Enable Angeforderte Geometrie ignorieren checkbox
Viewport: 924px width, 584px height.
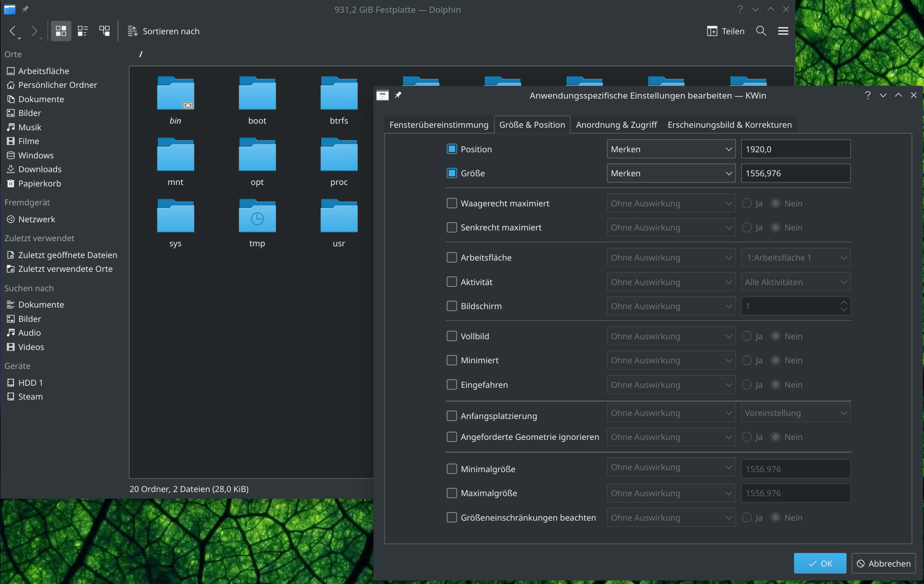click(x=452, y=437)
